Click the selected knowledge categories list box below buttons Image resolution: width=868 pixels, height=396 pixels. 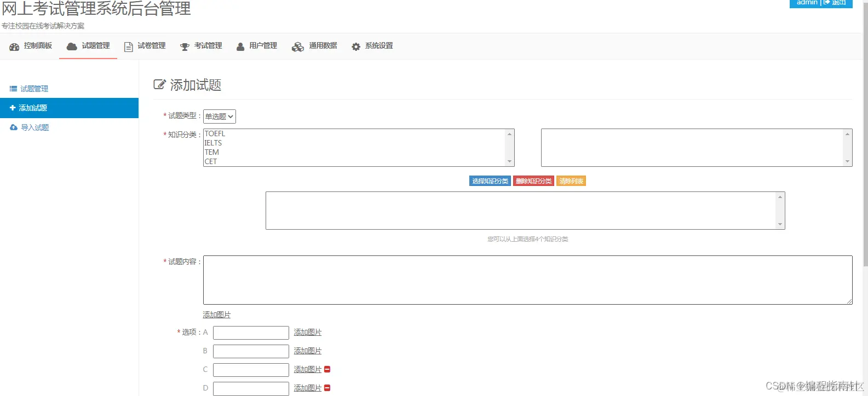pyautogui.click(x=525, y=211)
